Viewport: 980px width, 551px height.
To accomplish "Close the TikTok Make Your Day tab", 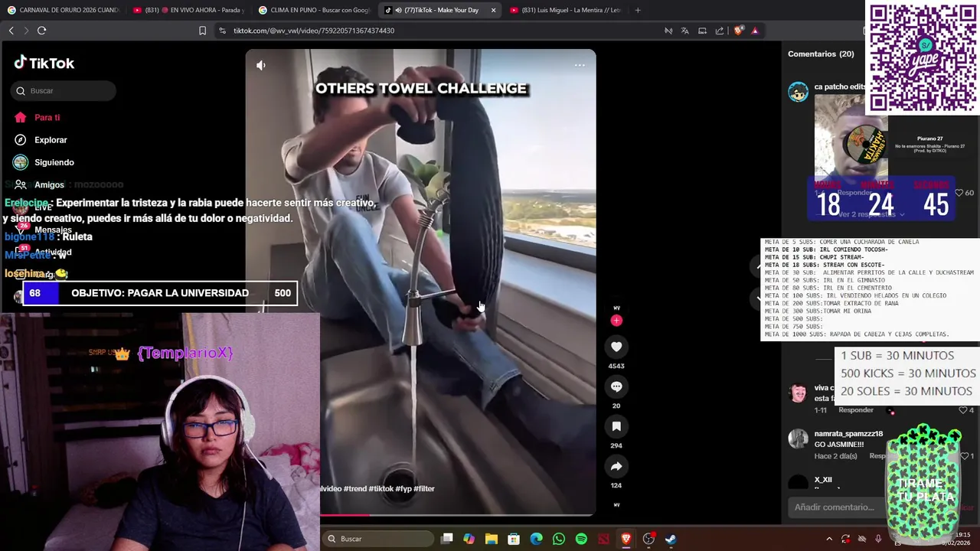I will (493, 10).
